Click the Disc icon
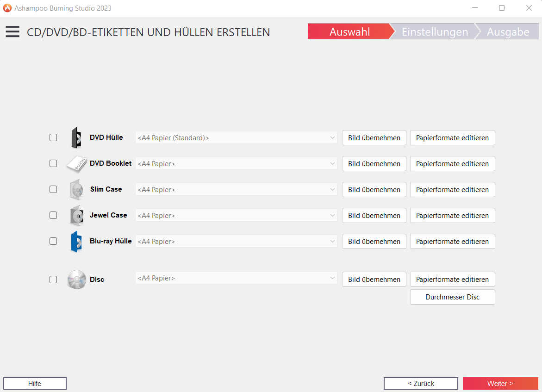542x392 pixels. coord(76,280)
